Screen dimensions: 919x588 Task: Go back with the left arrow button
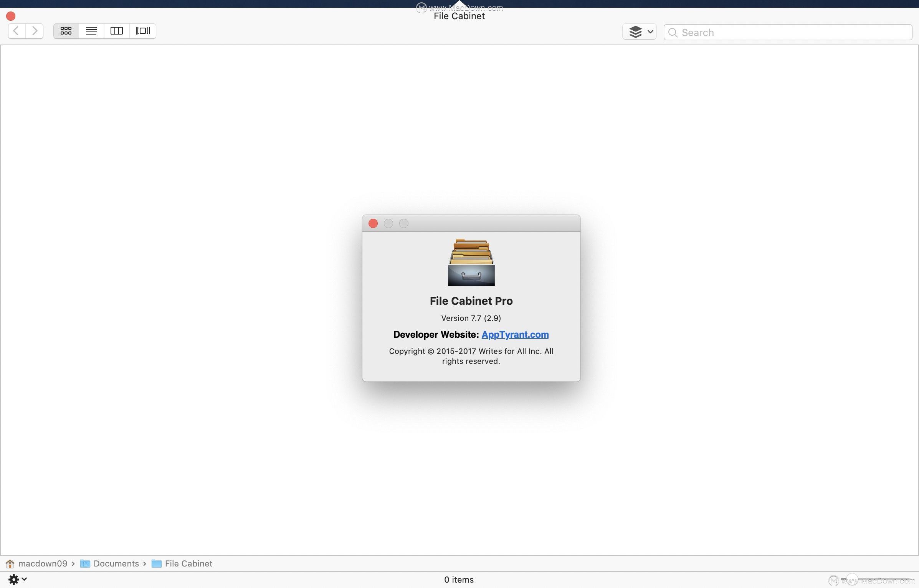coord(17,31)
